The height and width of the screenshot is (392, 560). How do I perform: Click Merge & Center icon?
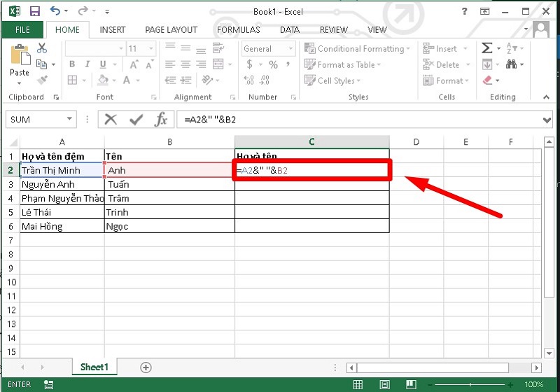point(218,64)
